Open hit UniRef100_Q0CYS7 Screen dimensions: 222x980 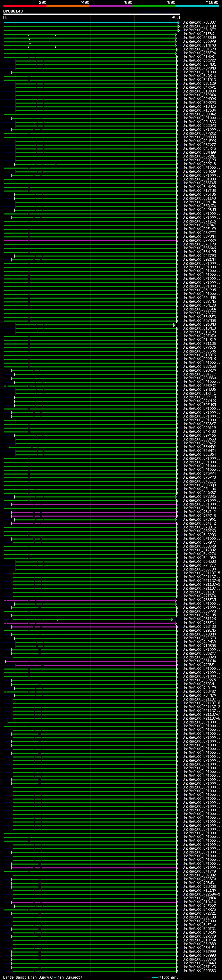point(199,60)
